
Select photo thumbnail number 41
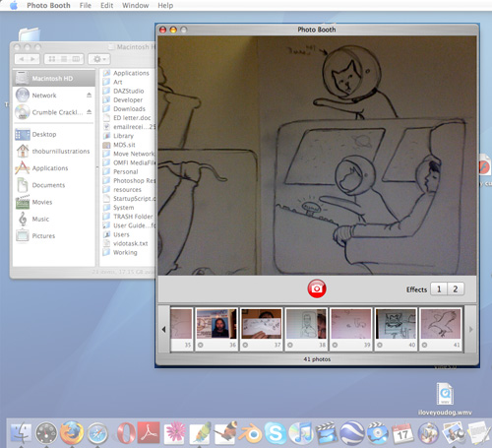pyautogui.click(x=441, y=329)
